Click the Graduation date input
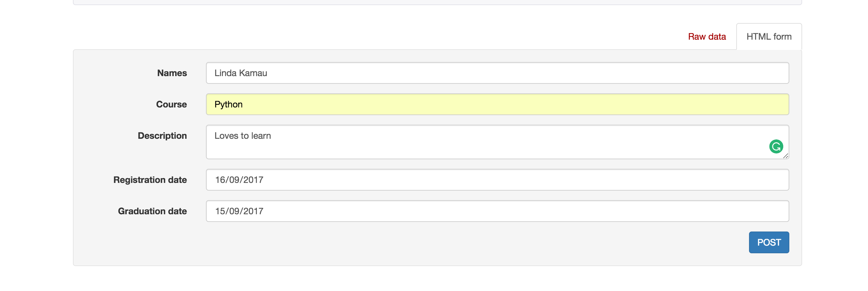This screenshot has width=868, height=291. pos(497,211)
